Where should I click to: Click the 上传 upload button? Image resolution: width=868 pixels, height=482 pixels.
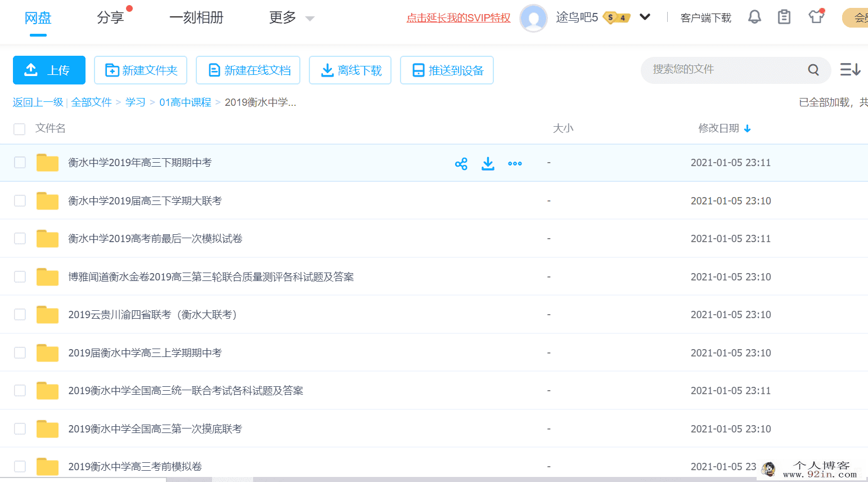tap(49, 70)
